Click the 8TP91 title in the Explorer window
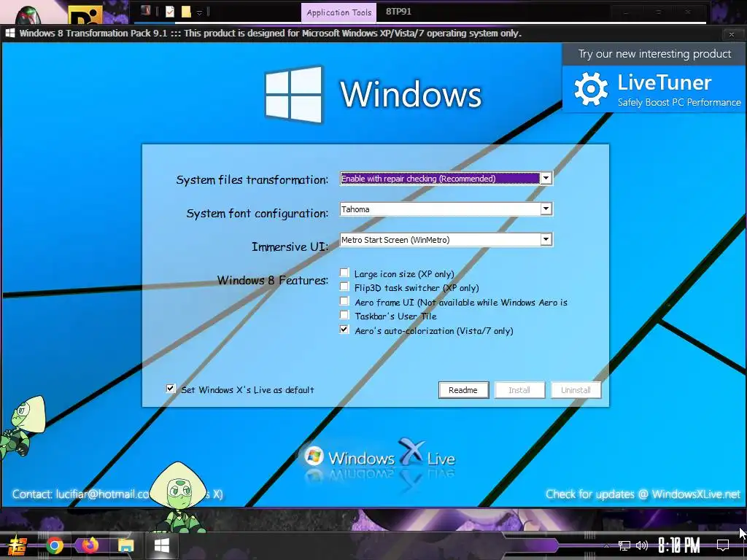The image size is (747, 560). click(x=398, y=12)
